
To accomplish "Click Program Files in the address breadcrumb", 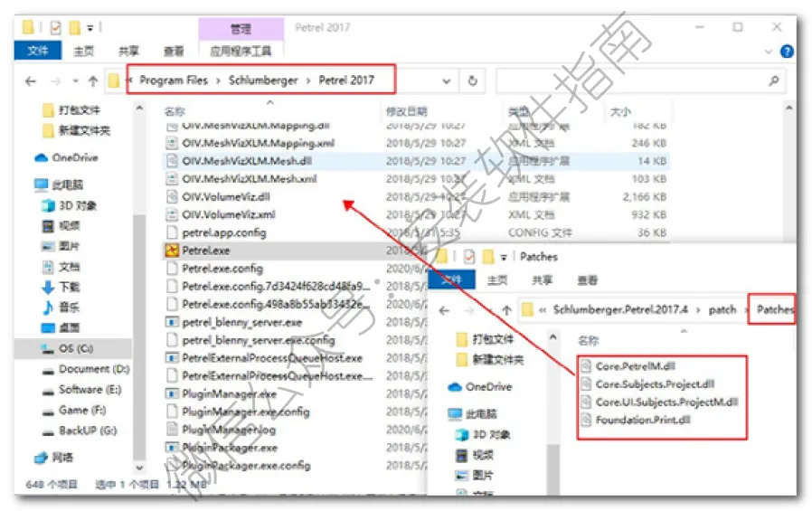I will [174, 80].
